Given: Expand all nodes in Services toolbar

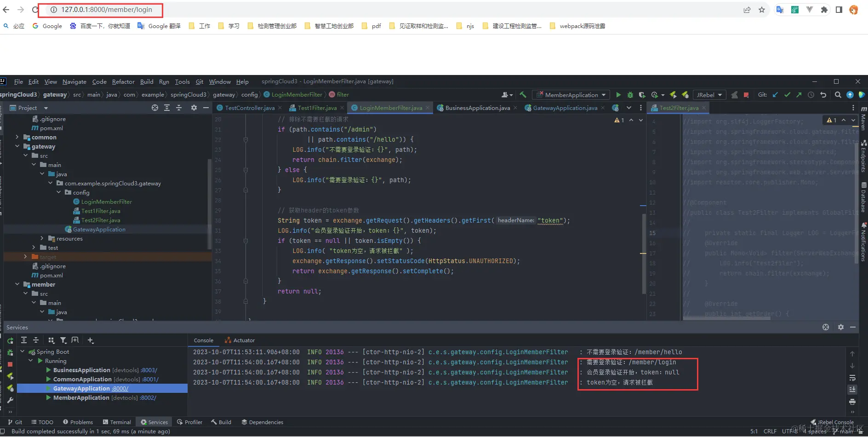Looking at the screenshot, I should (x=24, y=340).
